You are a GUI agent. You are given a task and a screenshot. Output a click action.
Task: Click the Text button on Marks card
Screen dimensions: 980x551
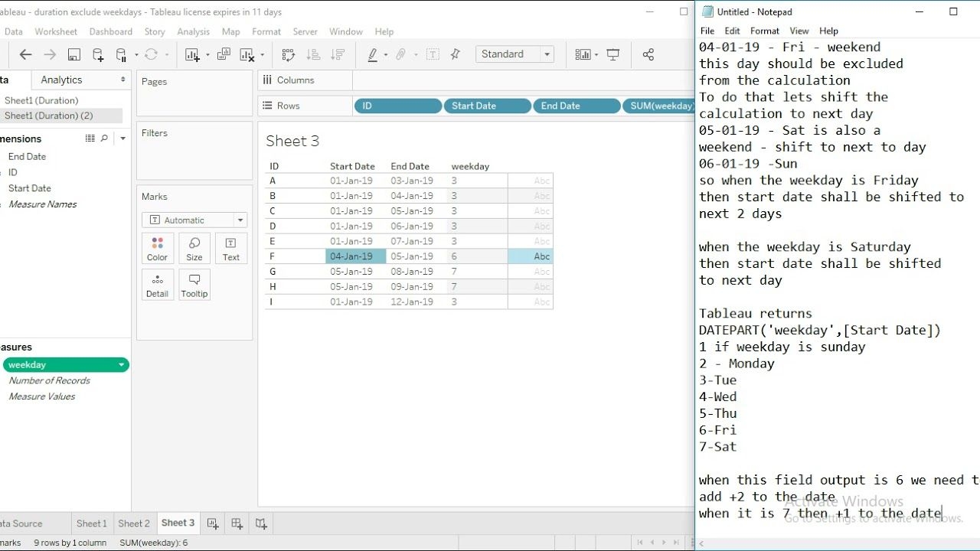[x=231, y=249]
